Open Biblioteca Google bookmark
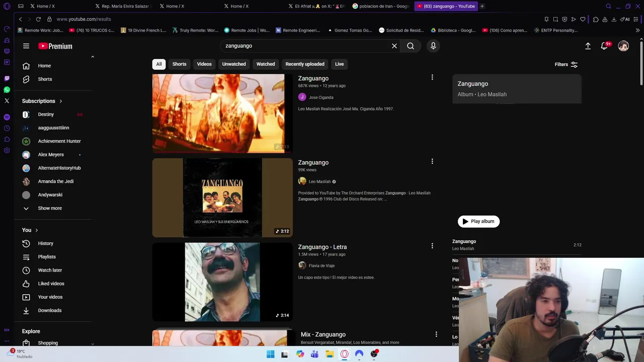Screen dimensions: 644x362 pos(453,30)
